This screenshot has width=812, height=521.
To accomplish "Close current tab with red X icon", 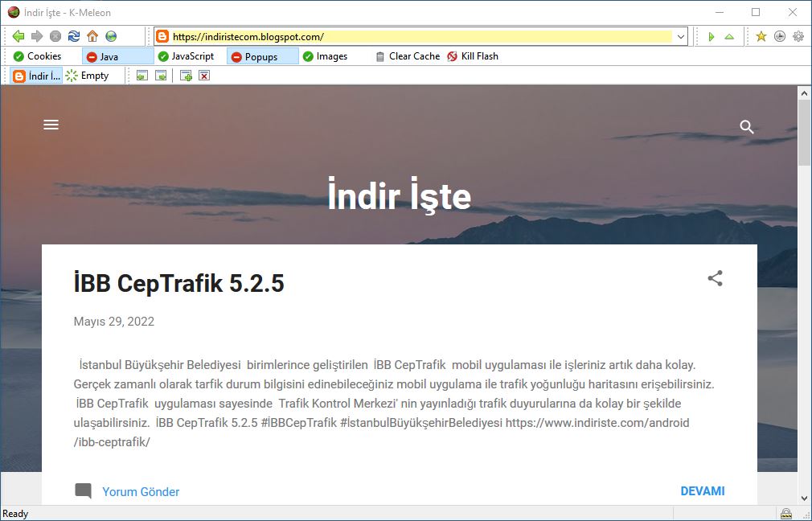I will coord(204,76).
